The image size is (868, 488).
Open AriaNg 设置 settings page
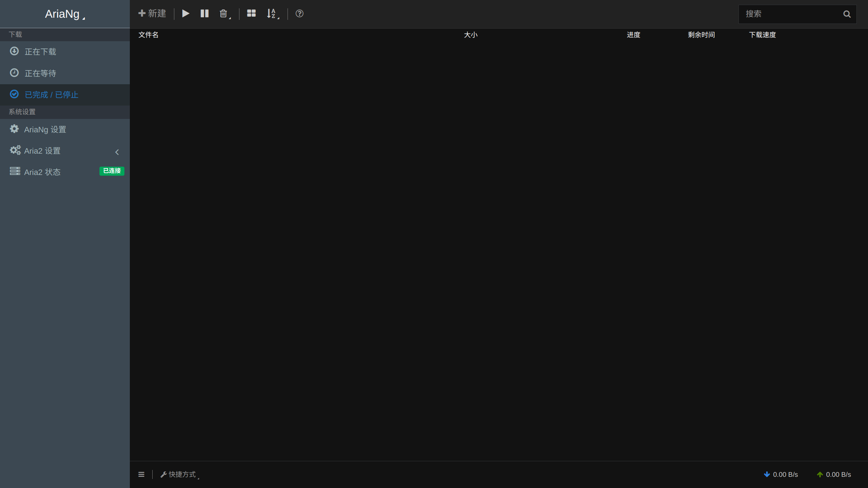65,129
